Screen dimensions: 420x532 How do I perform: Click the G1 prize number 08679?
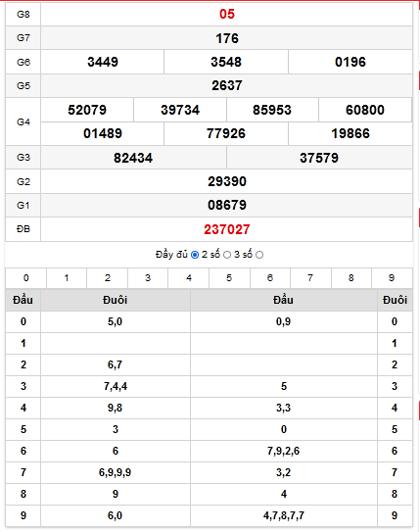(227, 206)
